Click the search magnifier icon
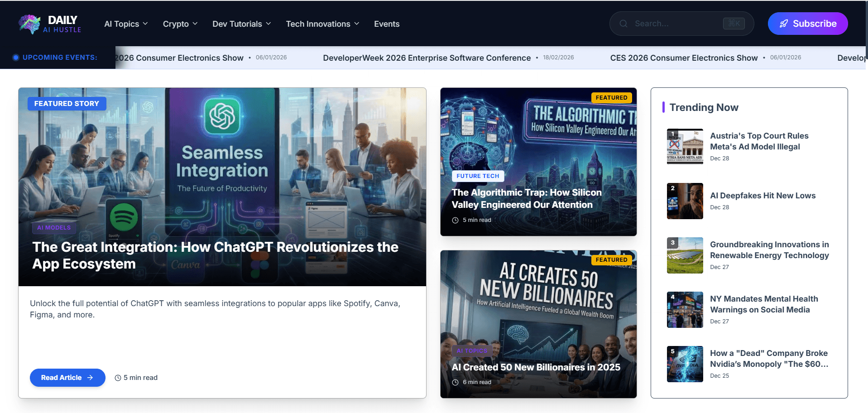 [623, 23]
